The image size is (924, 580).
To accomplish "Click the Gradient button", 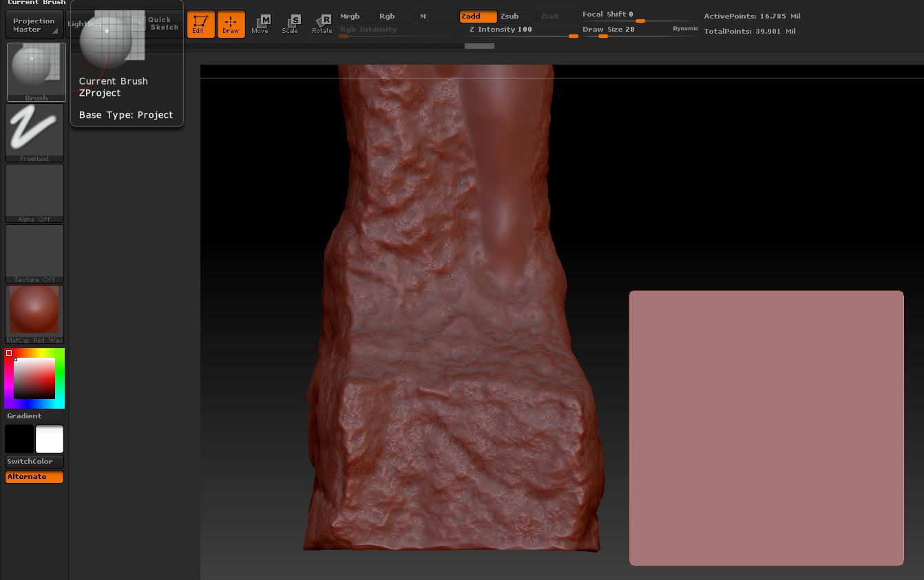I will click(x=34, y=416).
